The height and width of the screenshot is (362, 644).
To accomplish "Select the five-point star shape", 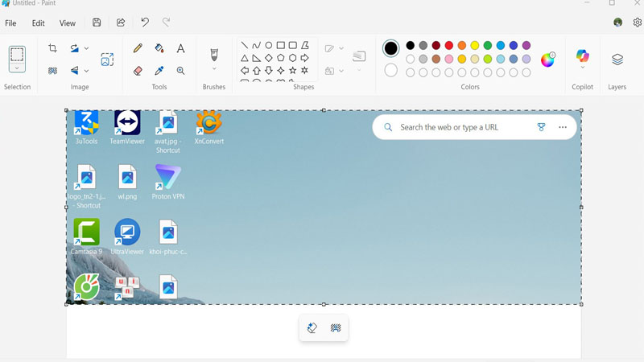I will point(293,71).
